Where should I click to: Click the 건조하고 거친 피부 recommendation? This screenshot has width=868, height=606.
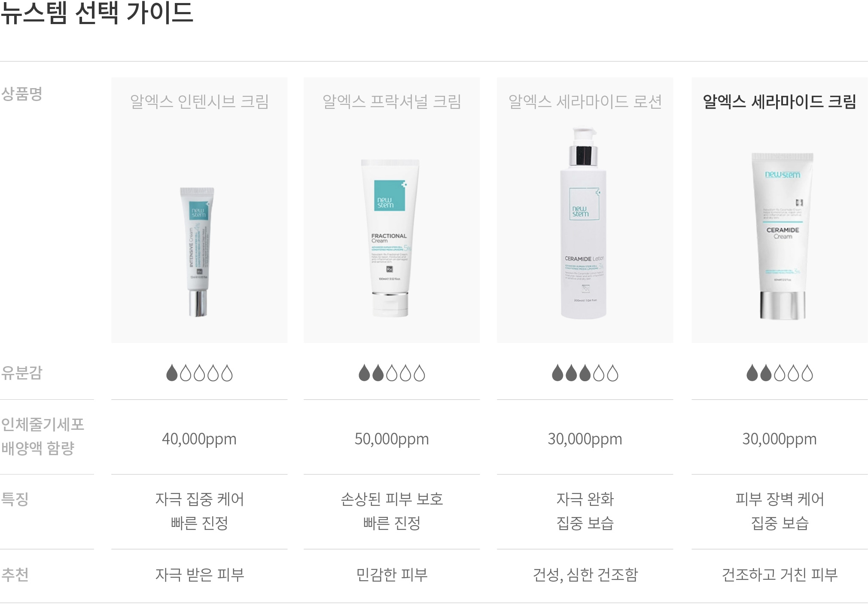(780, 575)
